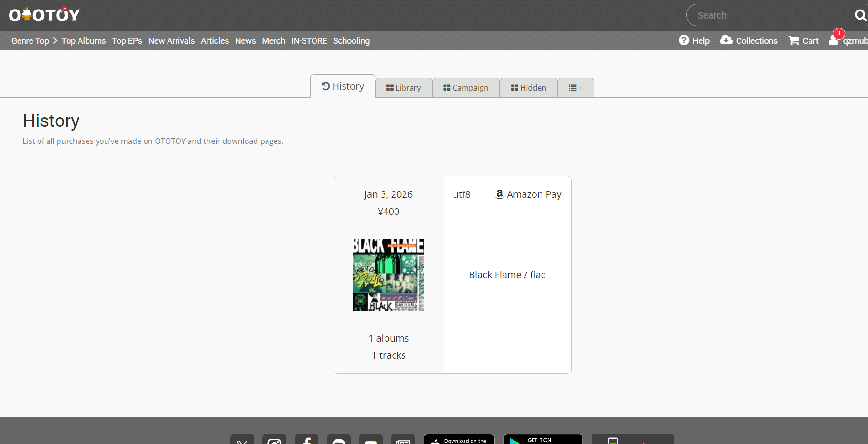Switch to the Library tab
Viewport: 868px width, 444px height.
click(x=404, y=88)
